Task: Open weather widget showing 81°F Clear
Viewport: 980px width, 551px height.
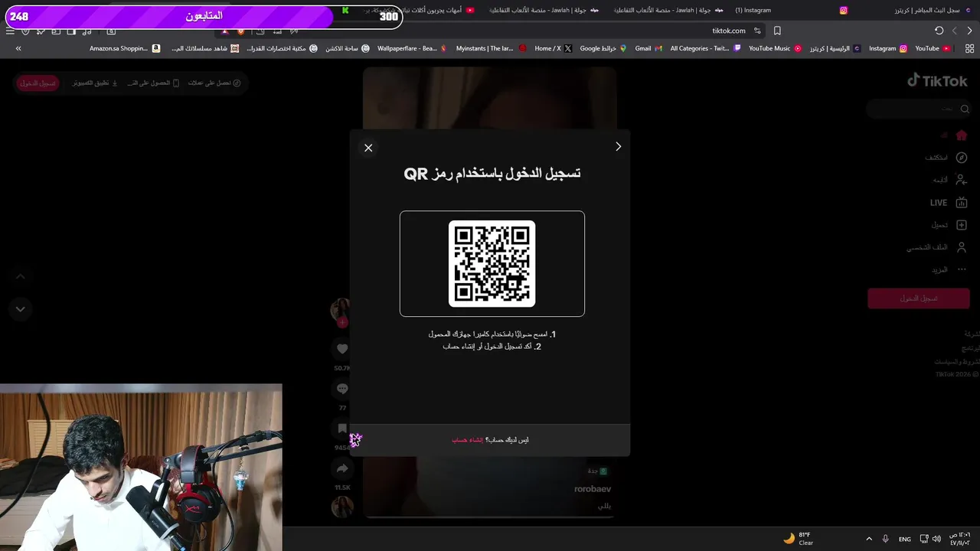Action: point(798,539)
